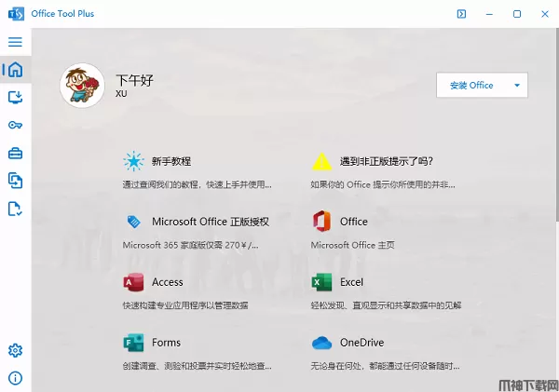
Task: Open the document convert icon in sidebar
Action: click(x=15, y=181)
